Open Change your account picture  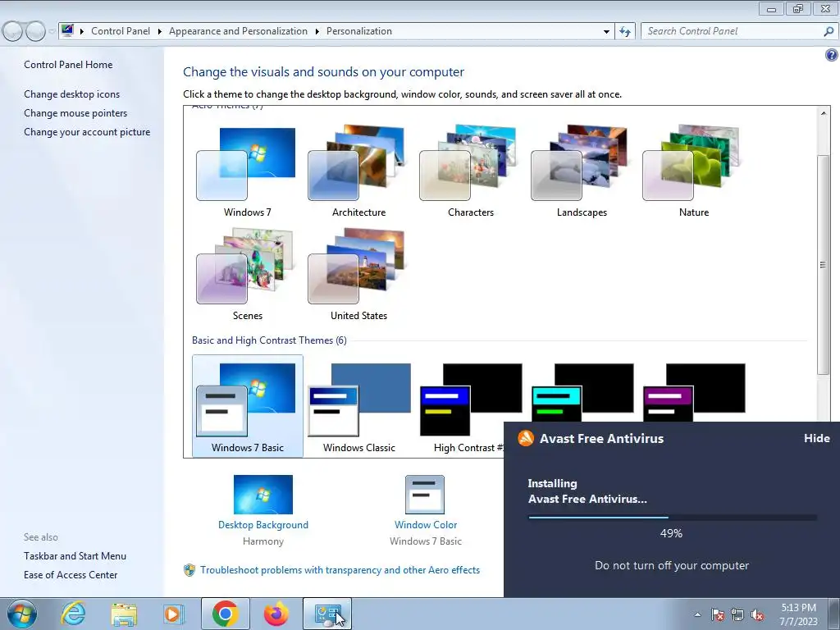pyautogui.click(x=87, y=132)
